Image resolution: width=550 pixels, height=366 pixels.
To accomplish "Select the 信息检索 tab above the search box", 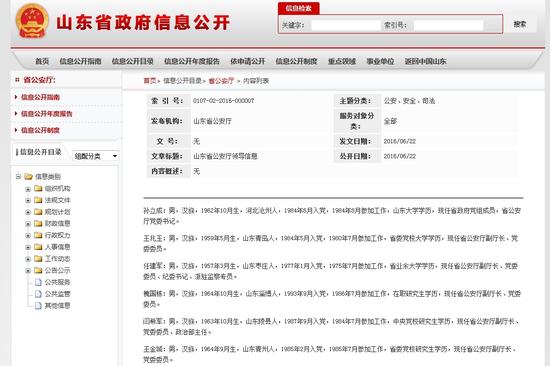I will click(299, 8).
